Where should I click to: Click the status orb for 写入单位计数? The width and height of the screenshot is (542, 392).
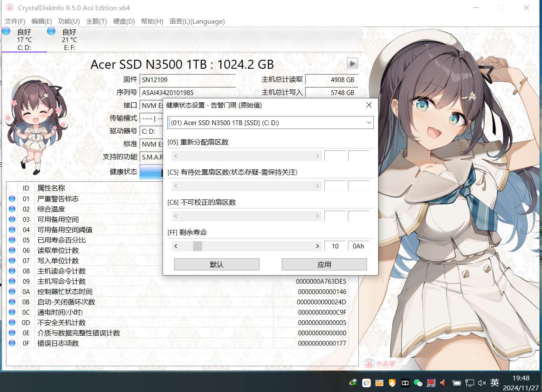(12, 260)
